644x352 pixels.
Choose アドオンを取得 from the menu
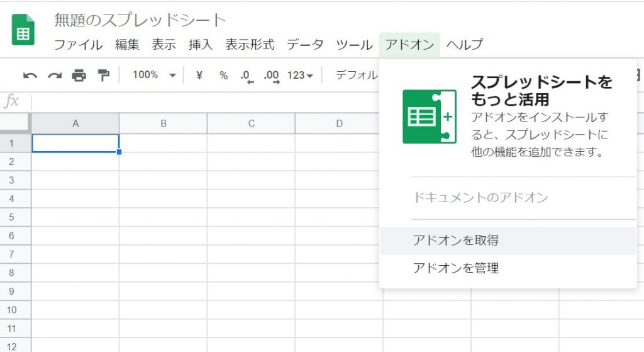pos(508,241)
